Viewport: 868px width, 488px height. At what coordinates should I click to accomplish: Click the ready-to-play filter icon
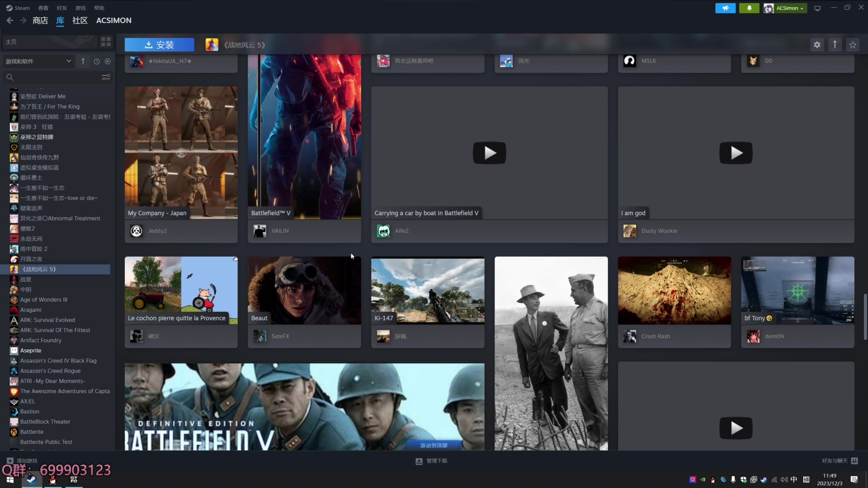point(108,61)
